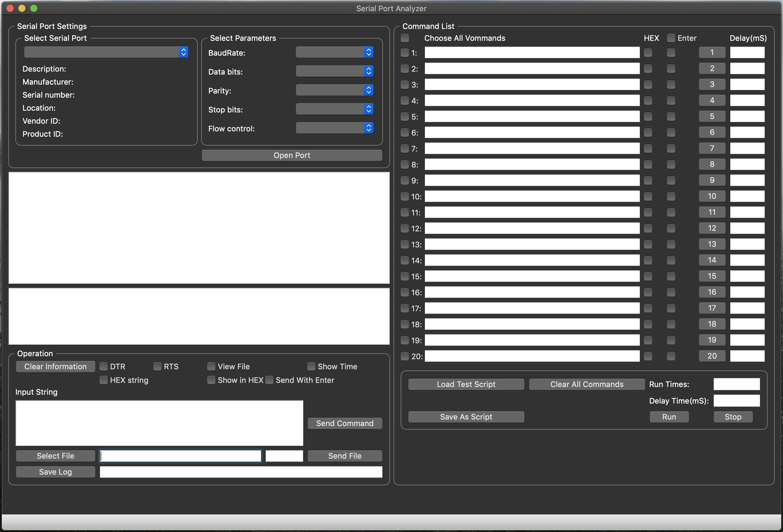Click the Save Log button
The width and height of the screenshot is (783, 532).
click(x=55, y=472)
